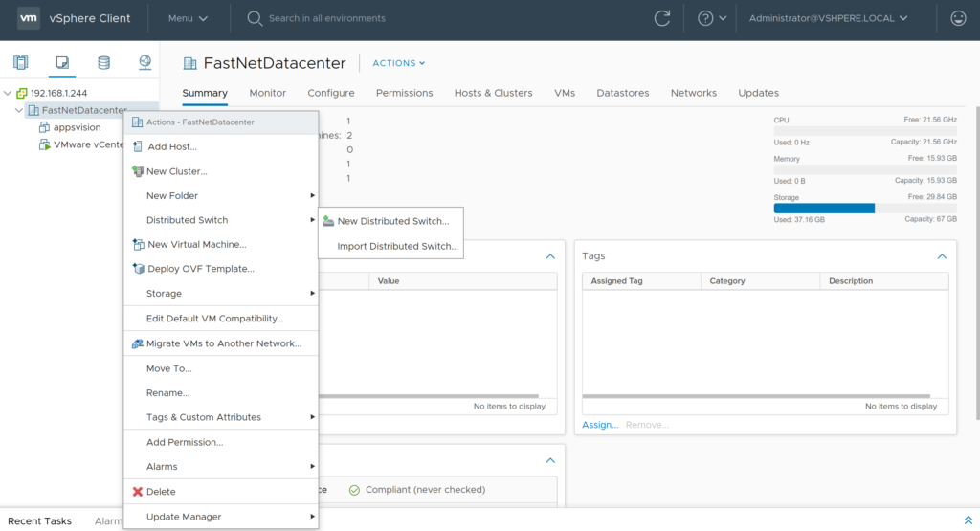Click the Assign link under Tags

point(600,425)
